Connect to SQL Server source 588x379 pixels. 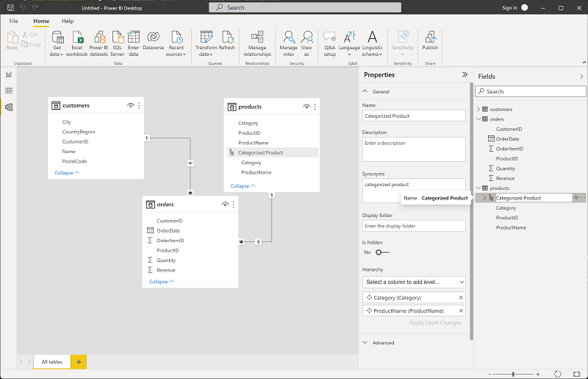(x=117, y=43)
